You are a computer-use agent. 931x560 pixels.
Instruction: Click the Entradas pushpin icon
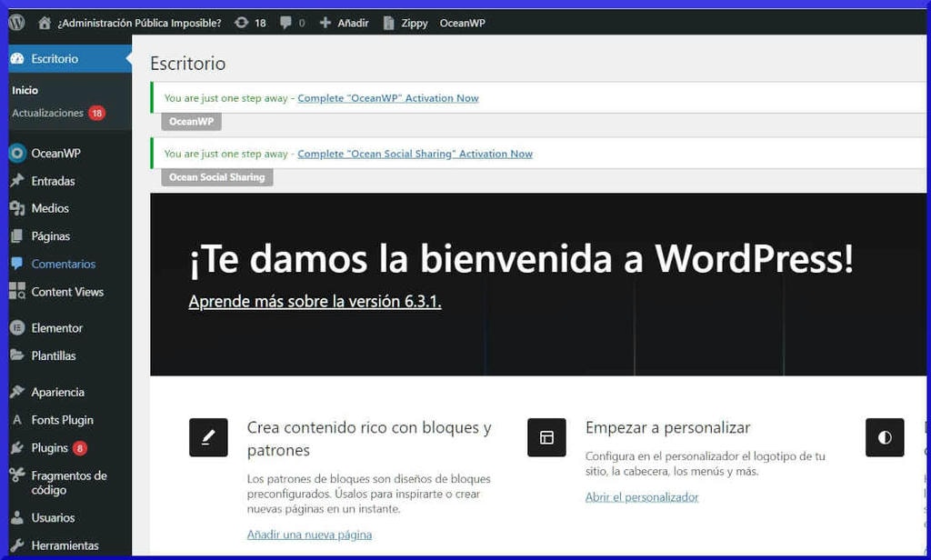point(17,181)
